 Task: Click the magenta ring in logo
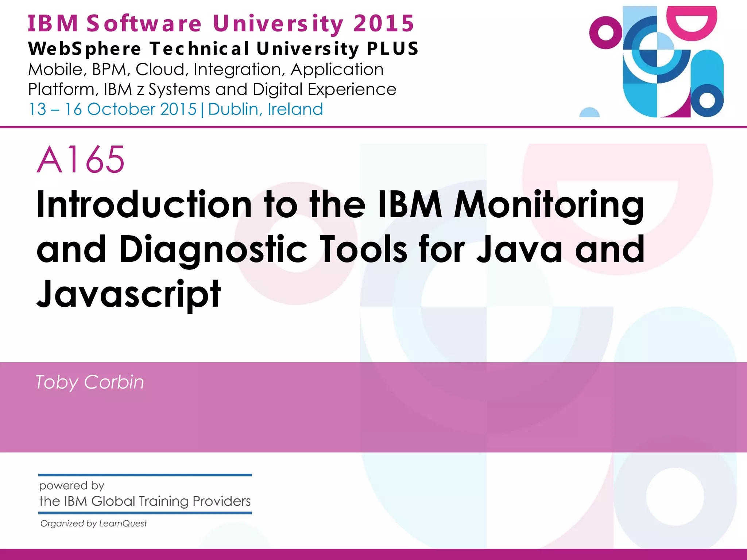coord(594,33)
